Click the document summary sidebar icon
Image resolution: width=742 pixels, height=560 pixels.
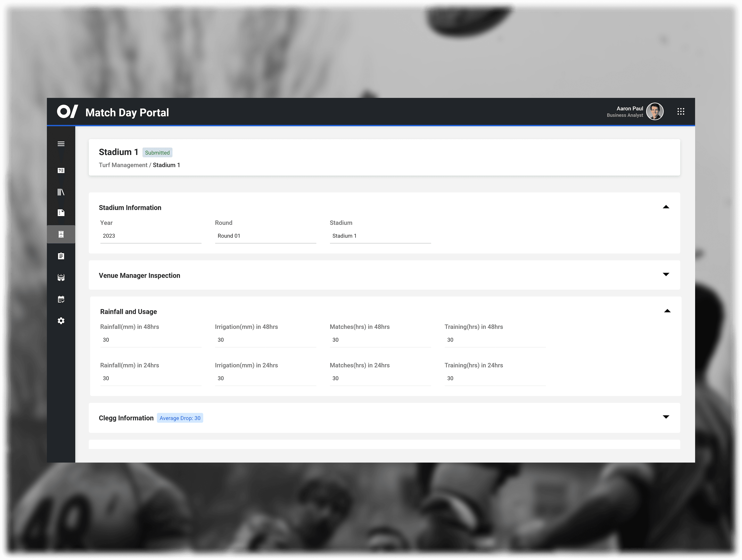pyautogui.click(x=61, y=213)
